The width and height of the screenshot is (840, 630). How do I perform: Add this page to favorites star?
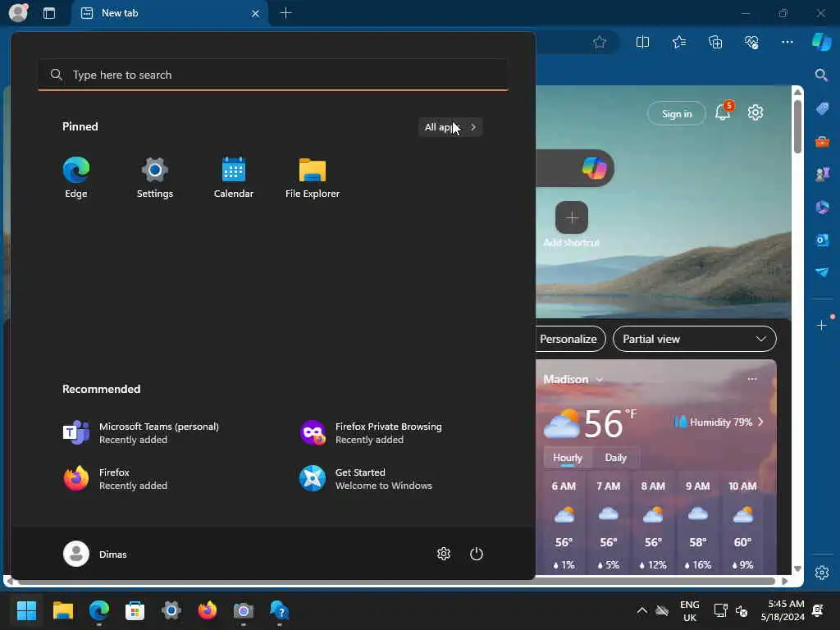click(600, 42)
